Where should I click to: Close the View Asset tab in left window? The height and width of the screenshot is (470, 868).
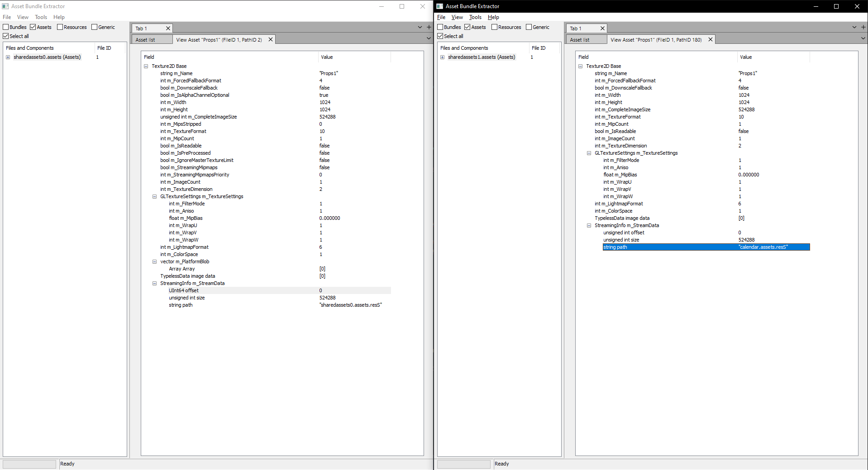point(271,39)
